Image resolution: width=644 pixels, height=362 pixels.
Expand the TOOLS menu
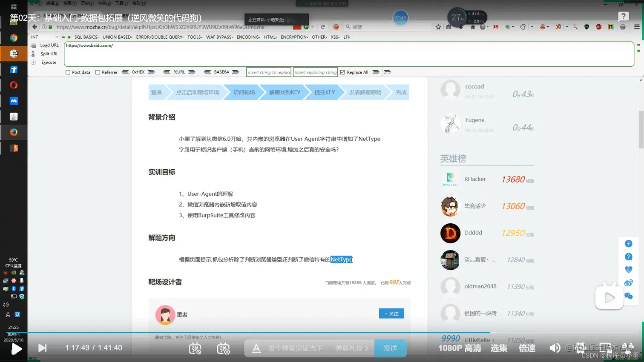(195, 37)
